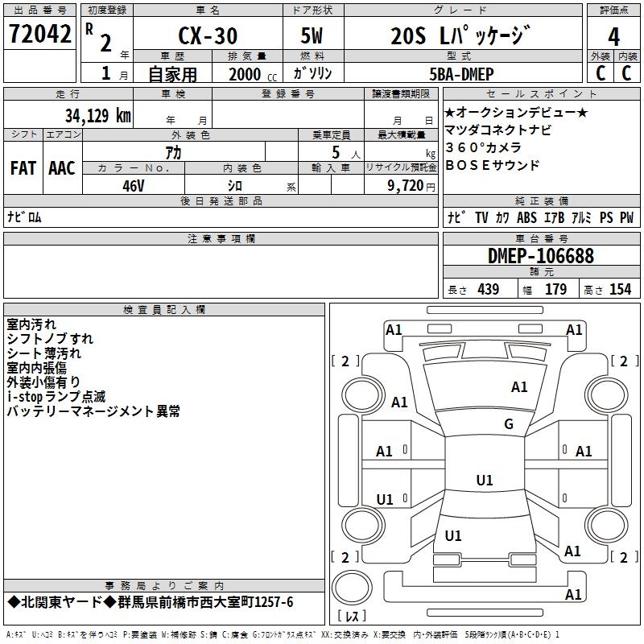
Task: Click length value 439
Action: pos(489,289)
